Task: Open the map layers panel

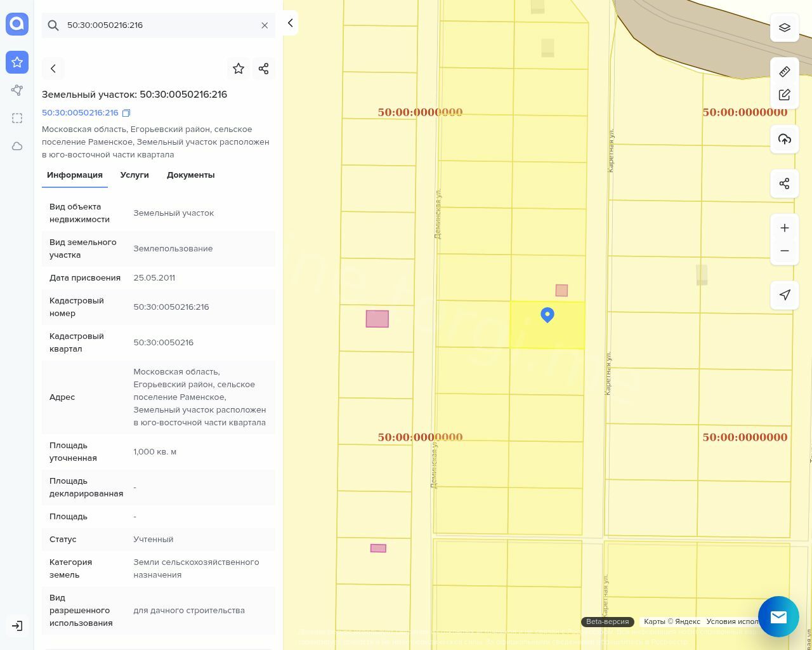Action: click(784, 28)
